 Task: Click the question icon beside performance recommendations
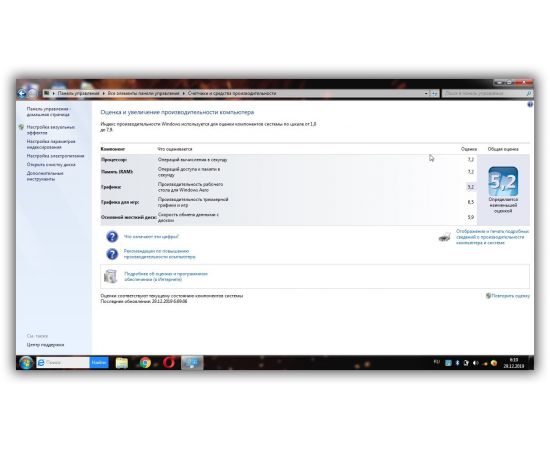pyautogui.click(x=112, y=254)
